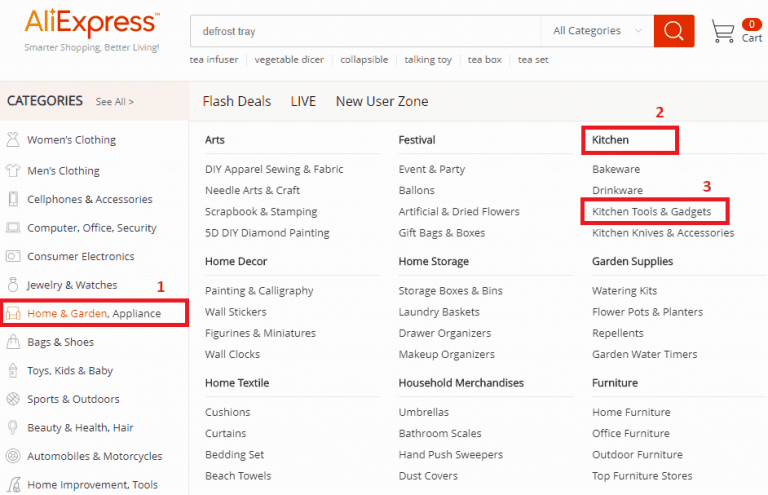Click the orange search magnifier button

click(673, 31)
